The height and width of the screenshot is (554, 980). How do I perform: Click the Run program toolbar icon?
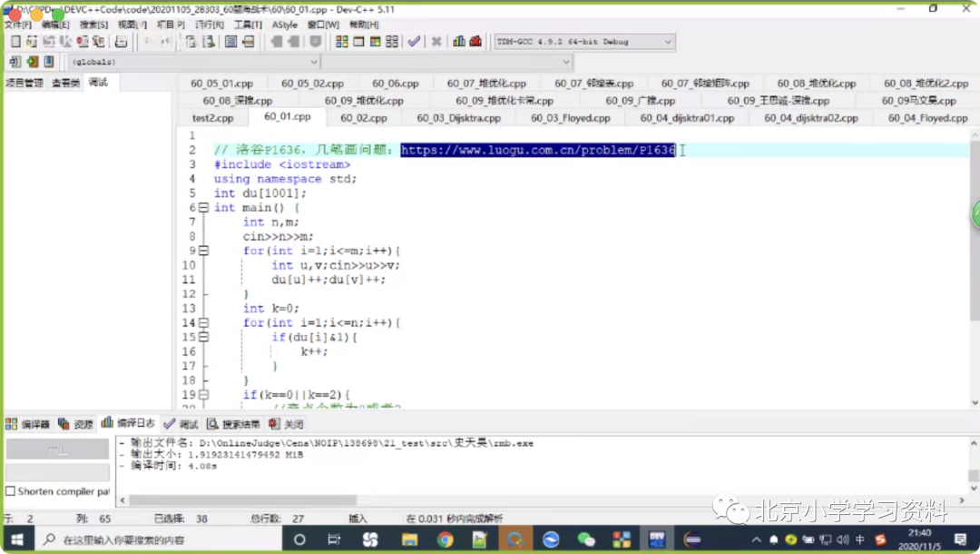coord(358,41)
